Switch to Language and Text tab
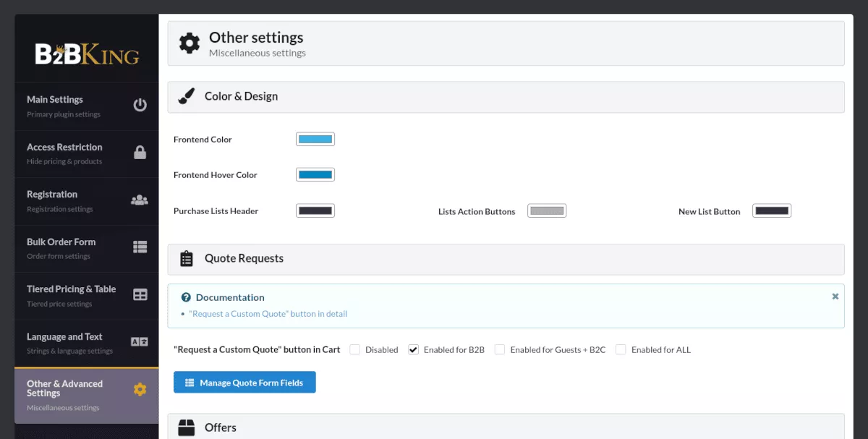Viewport: 868px width, 439px height. (x=87, y=344)
